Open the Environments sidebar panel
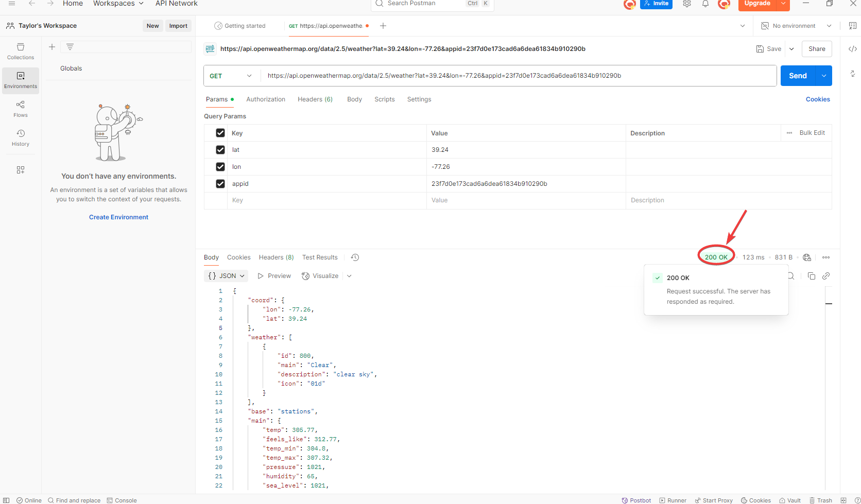Image resolution: width=861 pixels, height=504 pixels. [x=21, y=80]
